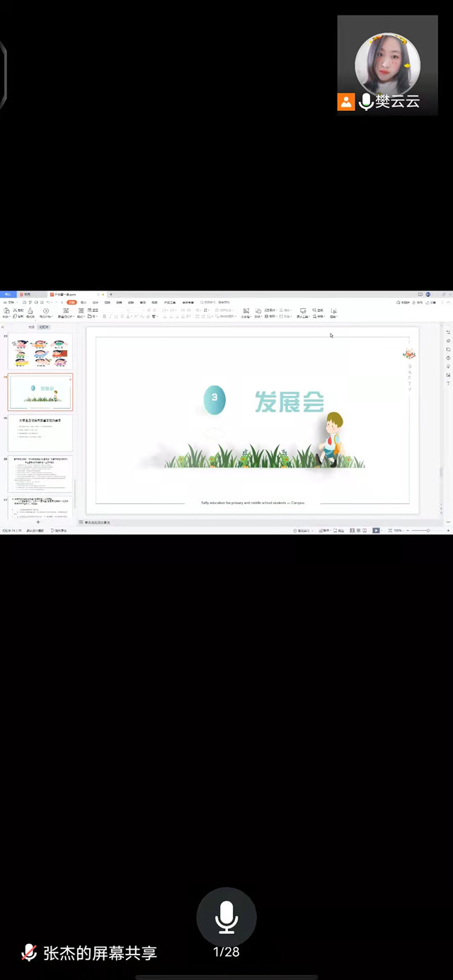Tap the 1/28 page indicator
Screen dimensions: 453x980
(x=226, y=952)
